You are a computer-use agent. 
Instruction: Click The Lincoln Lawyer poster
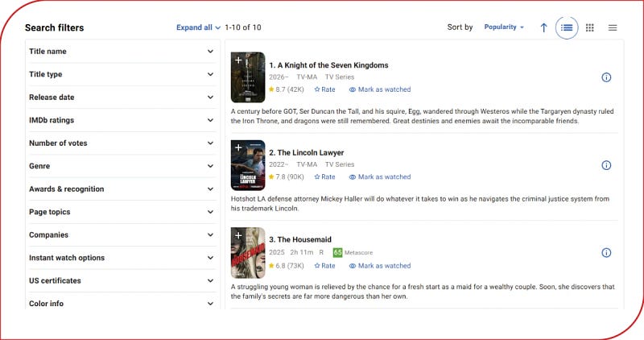click(x=248, y=165)
